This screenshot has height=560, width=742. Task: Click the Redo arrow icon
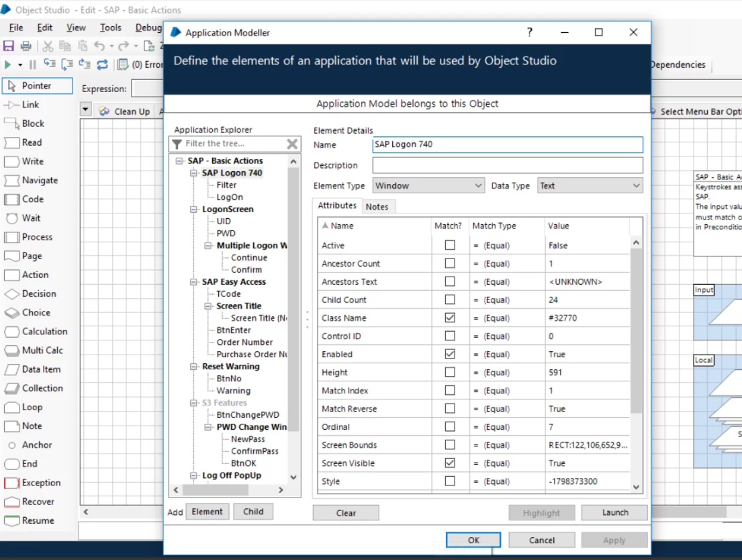(124, 46)
